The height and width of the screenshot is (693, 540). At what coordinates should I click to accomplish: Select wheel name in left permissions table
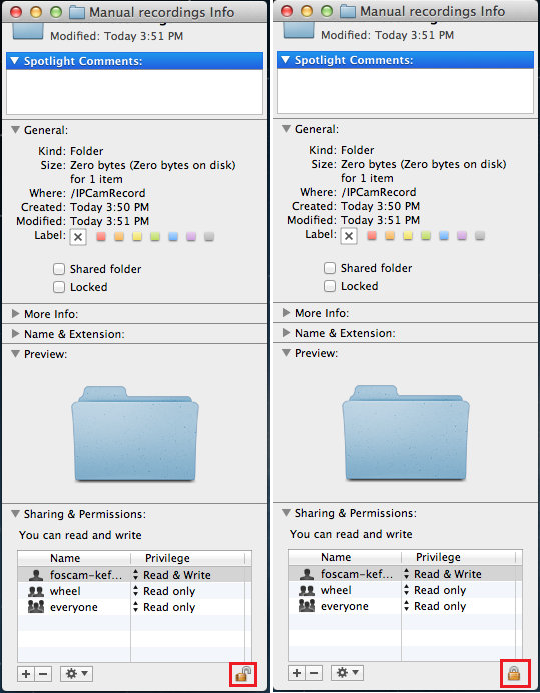coord(65,591)
